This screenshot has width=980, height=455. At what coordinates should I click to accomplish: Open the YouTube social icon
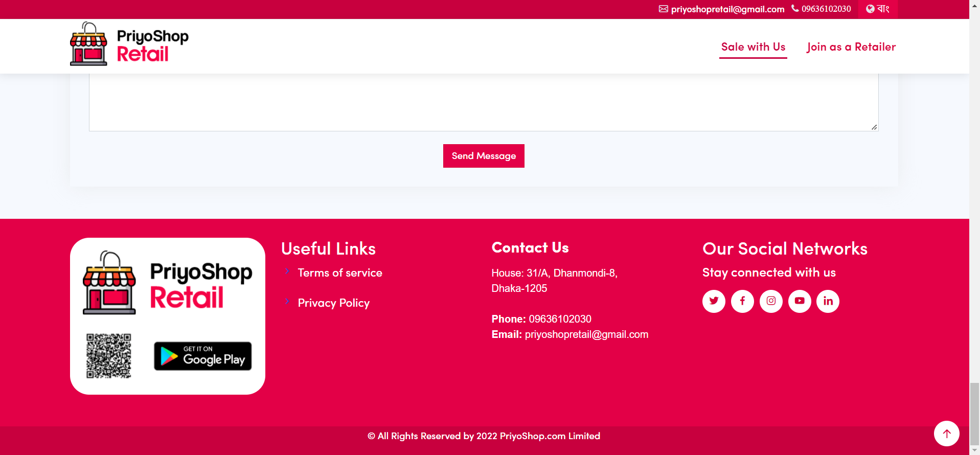[800, 301]
